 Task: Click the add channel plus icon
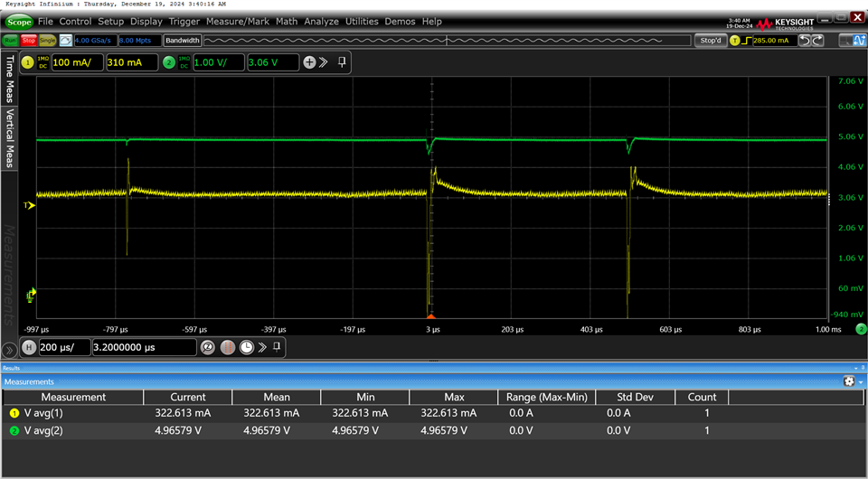coord(309,62)
